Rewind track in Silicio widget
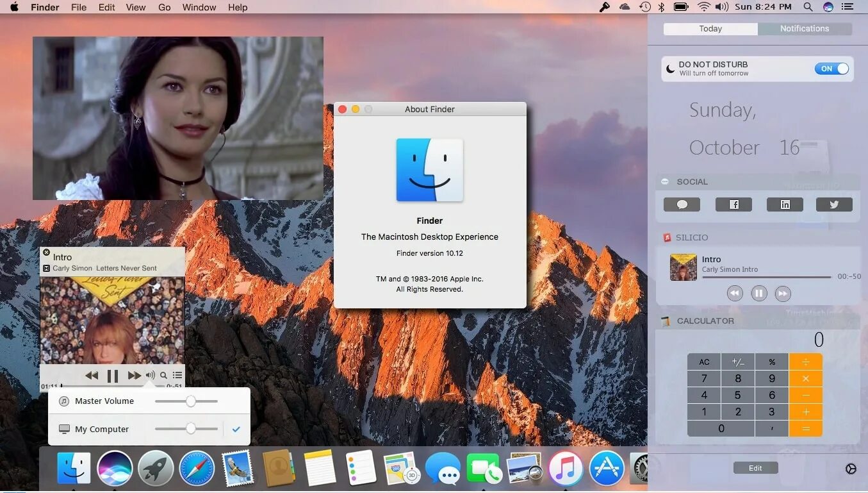Image resolution: width=868 pixels, height=493 pixels. tap(735, 294)
